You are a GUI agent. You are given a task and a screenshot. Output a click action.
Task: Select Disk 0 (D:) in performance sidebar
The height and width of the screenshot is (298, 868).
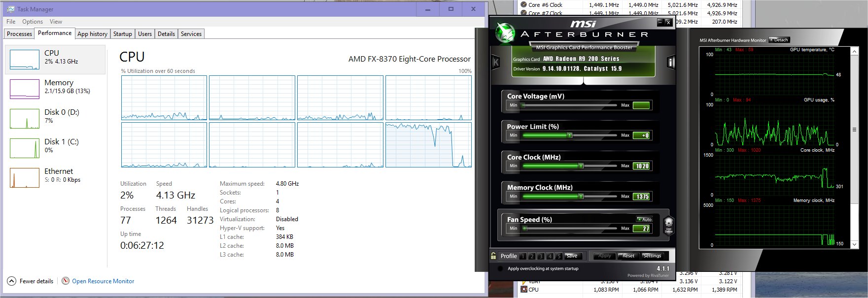coord(55,119)
